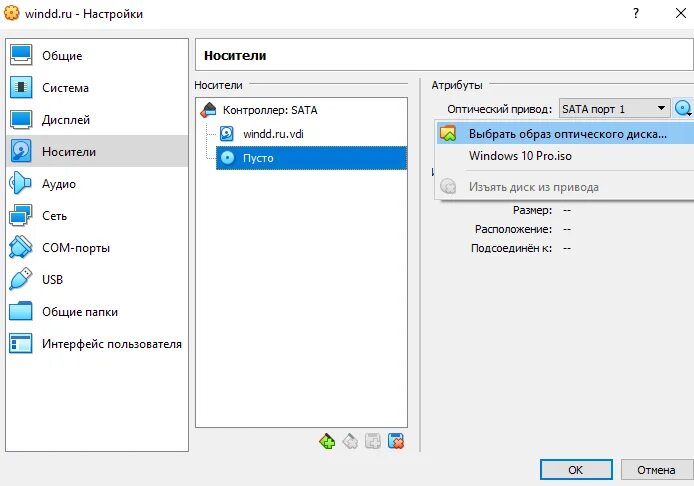Click the Общие monitor icon
This screenshot has height=486, width=694.
coord(21,55)
